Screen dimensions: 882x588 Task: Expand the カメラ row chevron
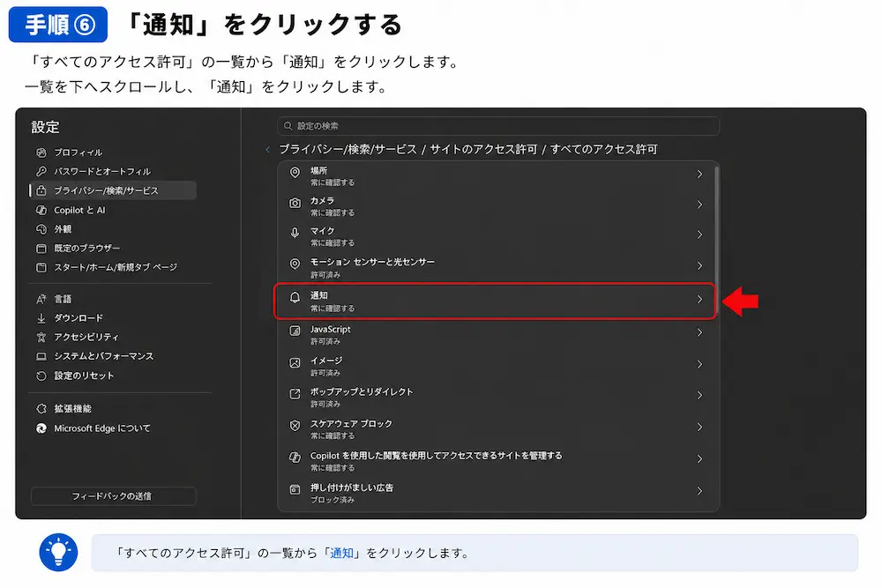tap(699, 205)
